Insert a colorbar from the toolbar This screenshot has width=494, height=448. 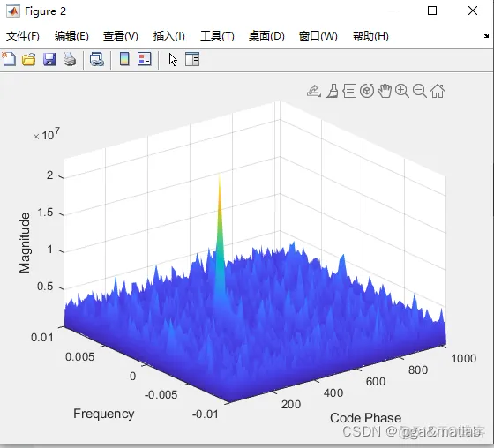[x=124, y=59]
